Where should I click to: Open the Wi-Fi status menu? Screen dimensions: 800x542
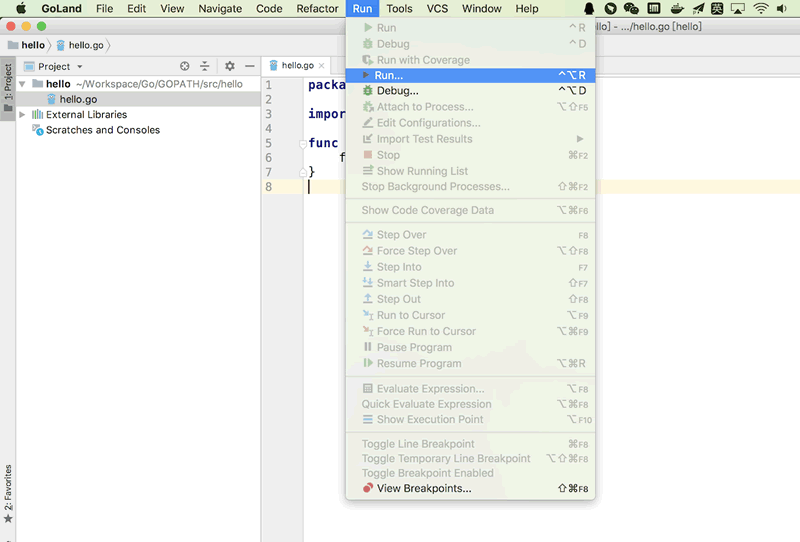[x=761, y=9]
